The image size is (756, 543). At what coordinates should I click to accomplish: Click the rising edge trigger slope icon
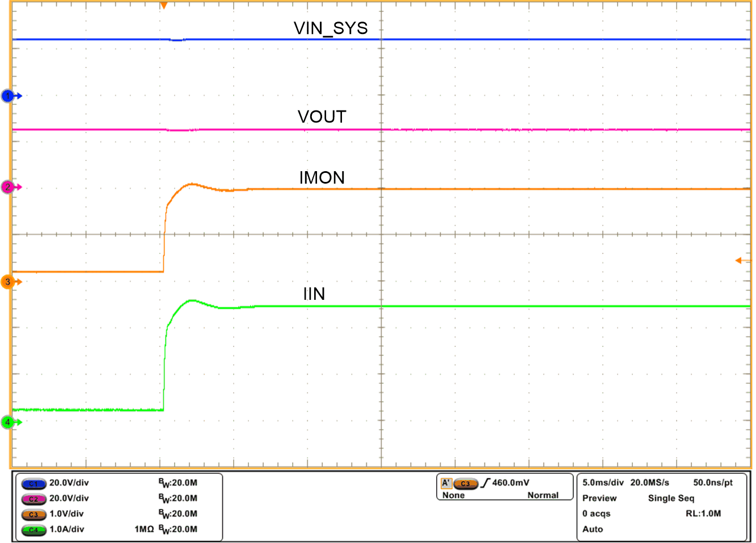(485, 483)
